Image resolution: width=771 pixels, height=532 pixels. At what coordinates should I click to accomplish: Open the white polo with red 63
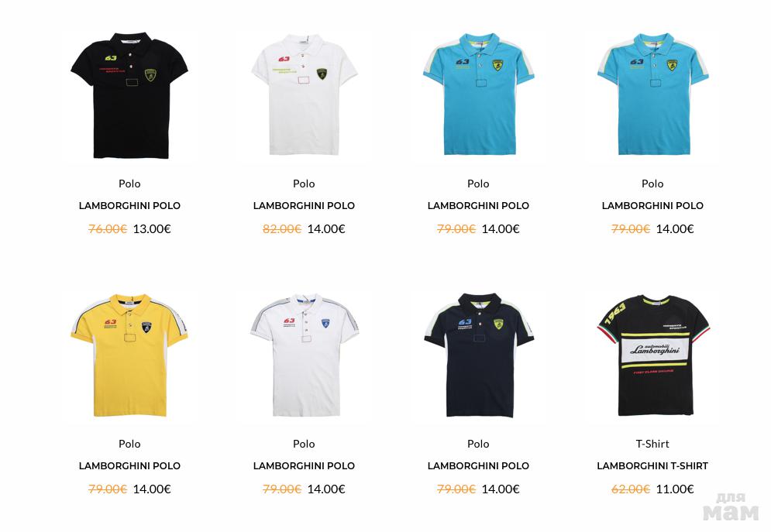click(304, 94)
